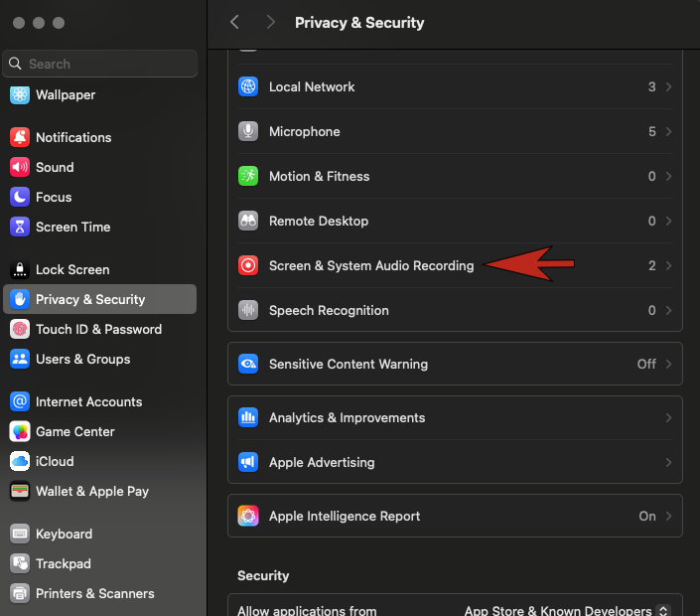Click the Motion & Fitness icon

point(248,176)
